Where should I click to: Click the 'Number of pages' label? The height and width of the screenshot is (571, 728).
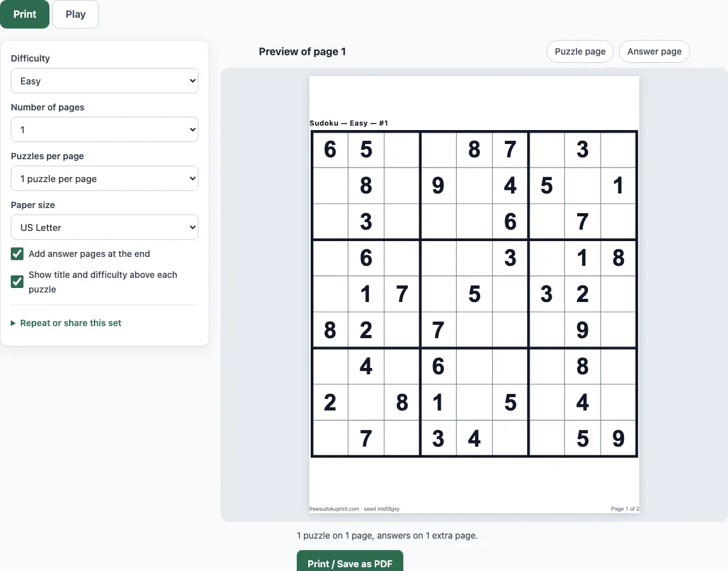tap(48, 107)
